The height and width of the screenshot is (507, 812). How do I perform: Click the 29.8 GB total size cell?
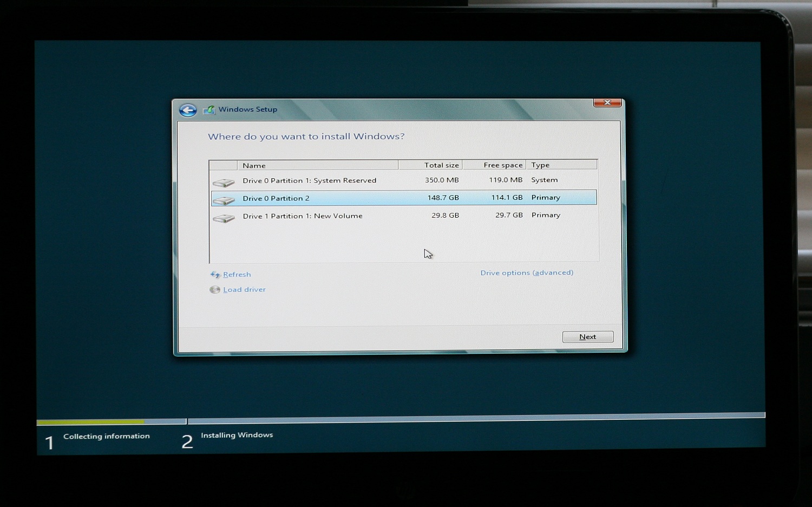point(445,215)
